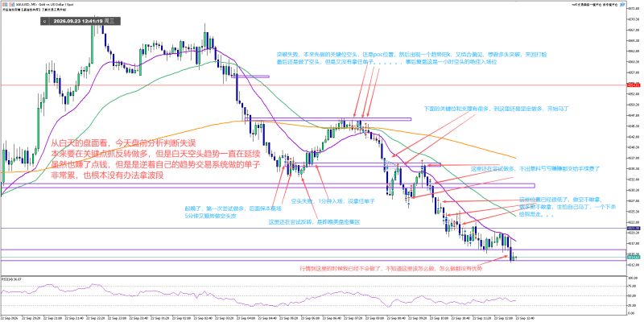The height and width of the screenshot is (322, 644).
Task: Click the 22 Sep 22:20 time label
Action: click(95, 318)
